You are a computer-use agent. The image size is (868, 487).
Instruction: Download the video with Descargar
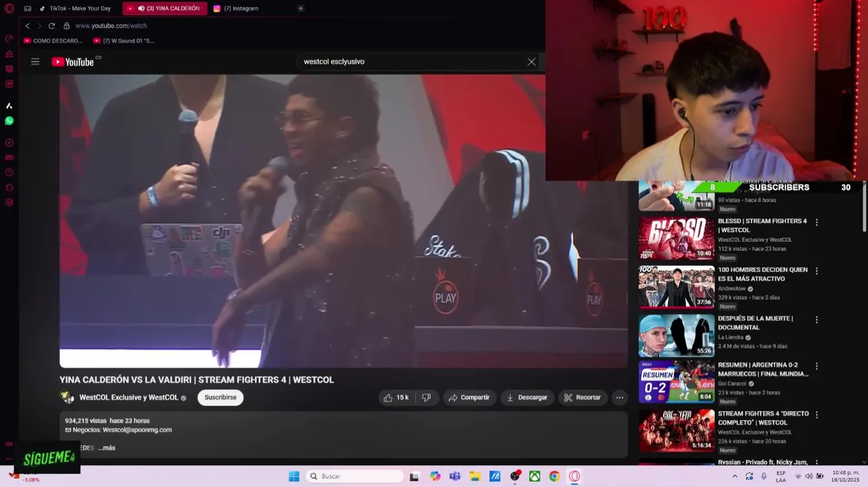pyautogui.click(x=527, y=398)
